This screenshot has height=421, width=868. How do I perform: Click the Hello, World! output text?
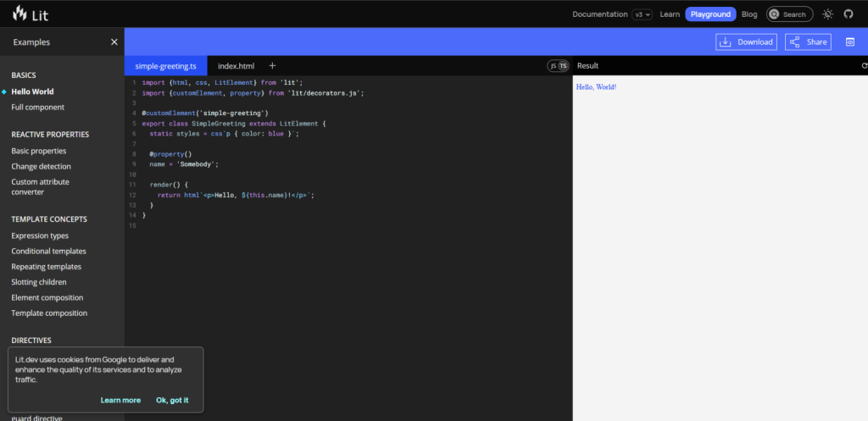[x=596, y=87]
